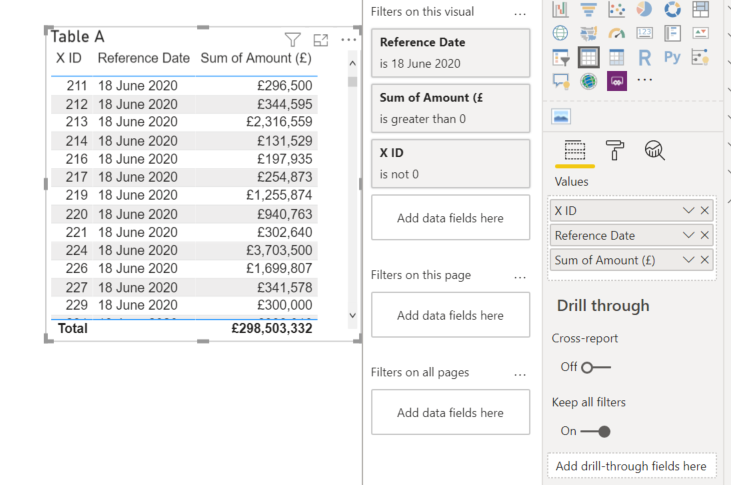The height and width of the screenshot is (485, 731).
Task: Open Filters on all pages ellipsis menu
Action: pos(520,374)
